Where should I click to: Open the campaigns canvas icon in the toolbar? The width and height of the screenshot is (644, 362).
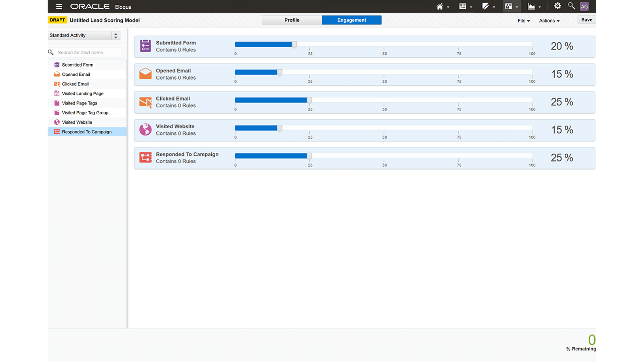tap(463, 6)
